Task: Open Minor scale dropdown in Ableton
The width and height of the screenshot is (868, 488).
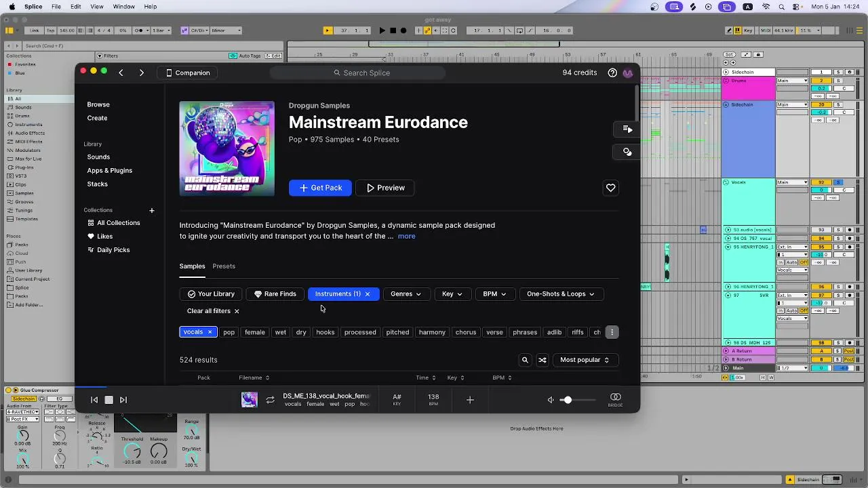Action: (x=226, y=30)
